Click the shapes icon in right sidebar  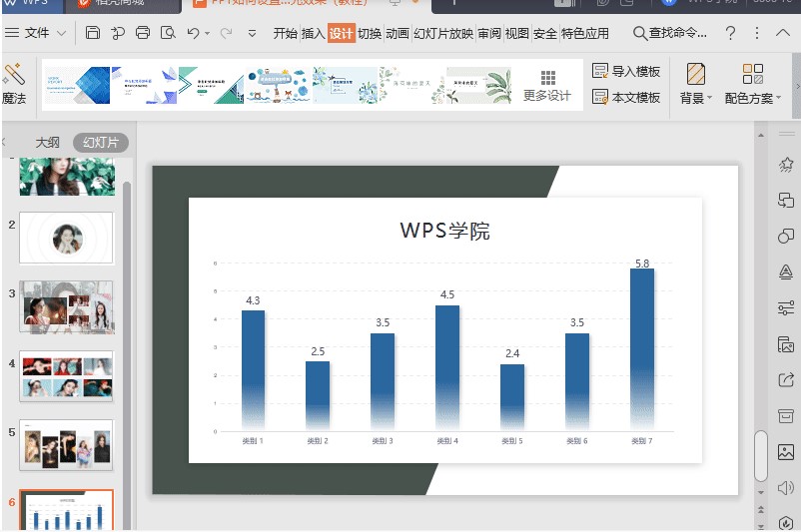(786, 236)
